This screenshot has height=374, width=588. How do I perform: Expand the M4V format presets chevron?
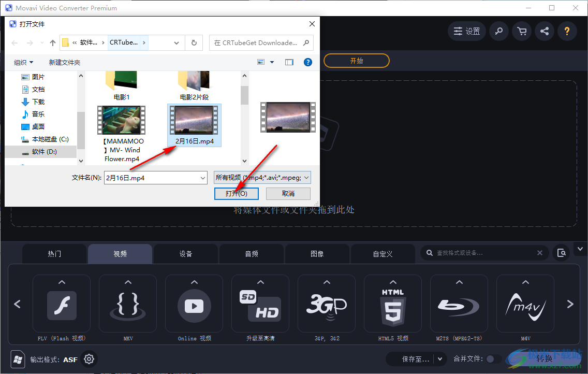pyautogui.click(x=525, y=282)
